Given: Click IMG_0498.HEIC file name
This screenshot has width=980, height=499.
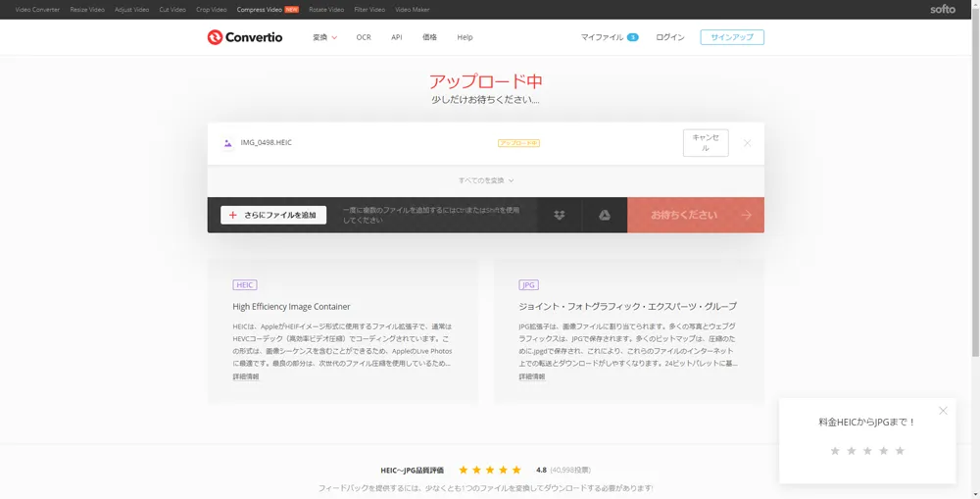Looking at the screenshot, I should coord(267,142).
